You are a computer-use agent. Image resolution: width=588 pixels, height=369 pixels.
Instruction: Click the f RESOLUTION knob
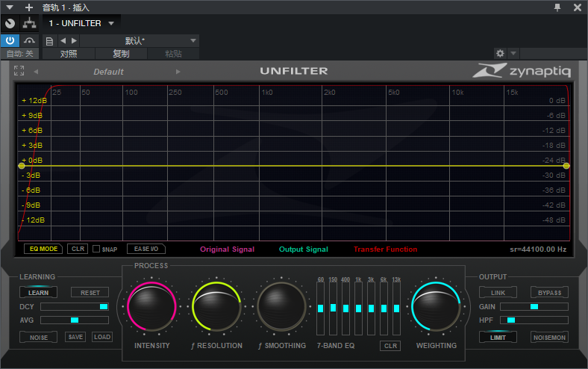[216, 307]
